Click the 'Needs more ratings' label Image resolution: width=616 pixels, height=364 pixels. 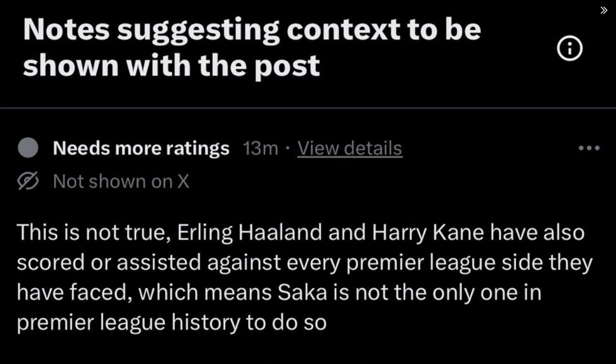[x=141, y=147]
